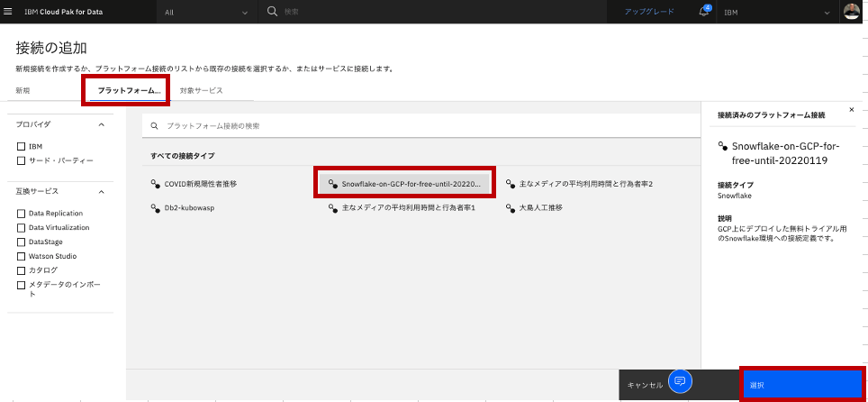Switch to the 新規 tab
Viewport: 868px width, 402px height.
coord(23,90)
